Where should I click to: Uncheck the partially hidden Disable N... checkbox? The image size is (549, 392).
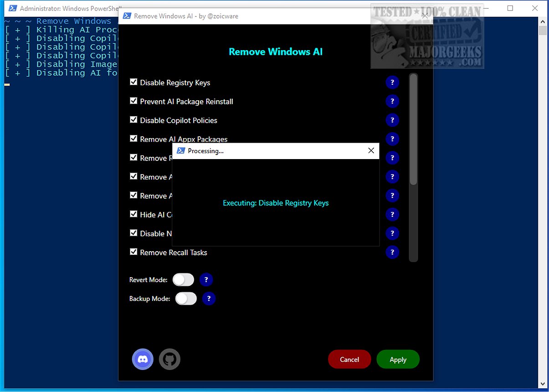click(133, 233)
